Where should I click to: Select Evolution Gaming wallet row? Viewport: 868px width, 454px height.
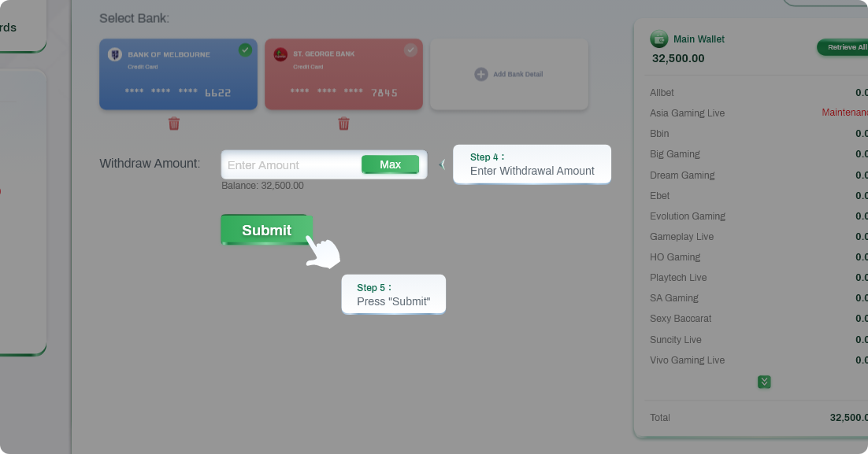point(688,216)
